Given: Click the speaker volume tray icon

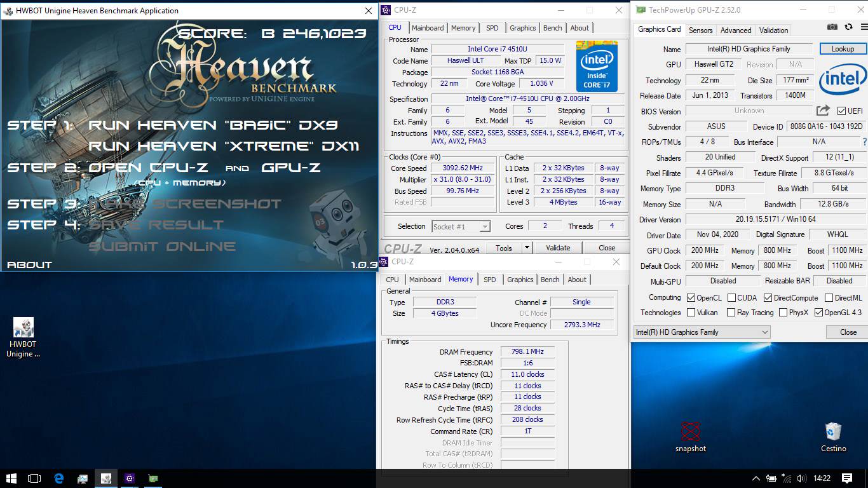Looking at the screenshot, I should pyautogui.click(x=801, y=478).
